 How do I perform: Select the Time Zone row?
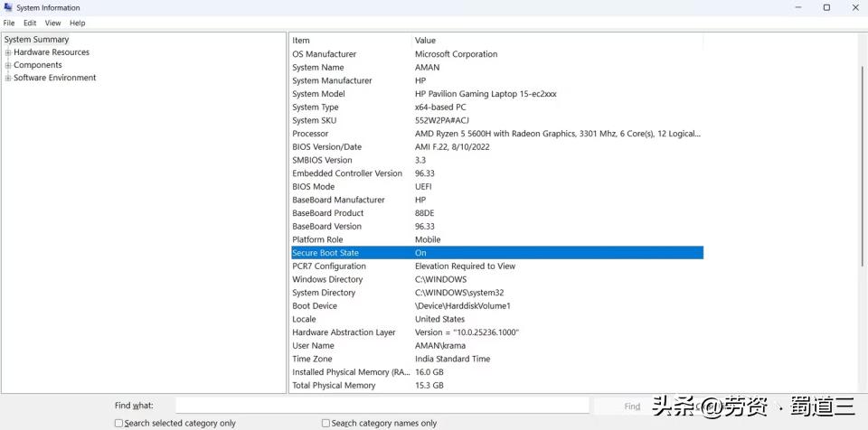coord(497,360)
